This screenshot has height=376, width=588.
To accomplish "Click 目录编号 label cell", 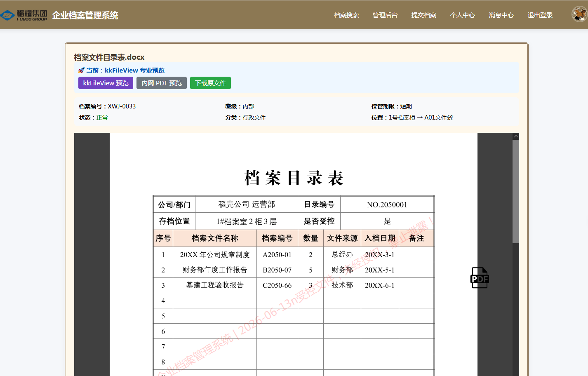I will point(319,204).
